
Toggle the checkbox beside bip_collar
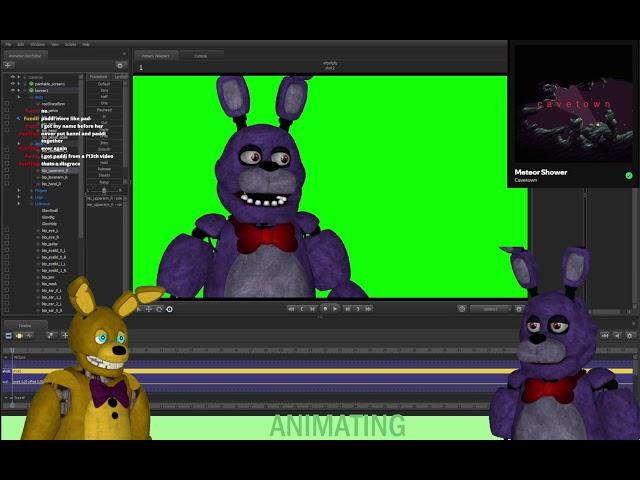click(x=7, y=244)
